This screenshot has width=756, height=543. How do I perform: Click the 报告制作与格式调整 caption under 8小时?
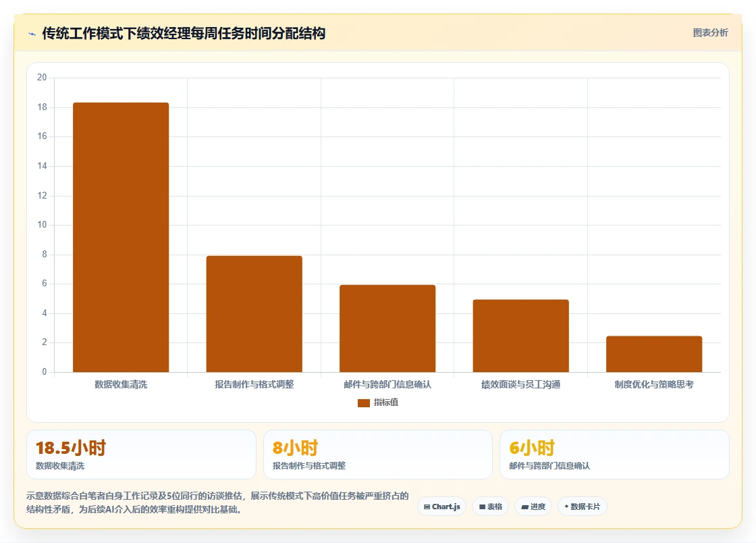pos(309,466)
